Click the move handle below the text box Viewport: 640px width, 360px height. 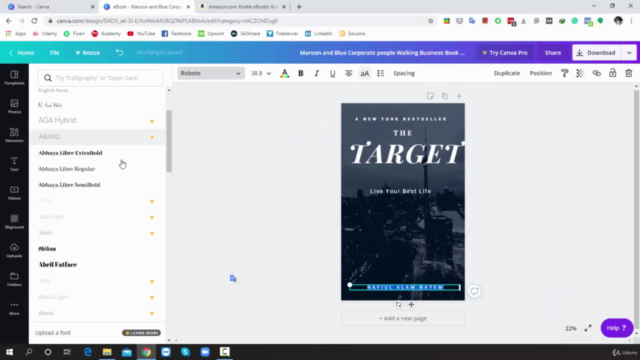411,304
